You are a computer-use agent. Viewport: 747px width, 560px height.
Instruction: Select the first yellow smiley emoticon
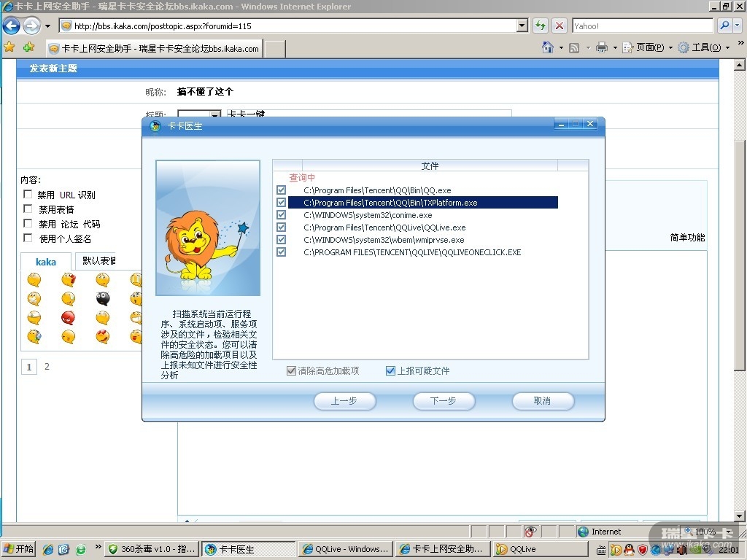coord(34,279)
